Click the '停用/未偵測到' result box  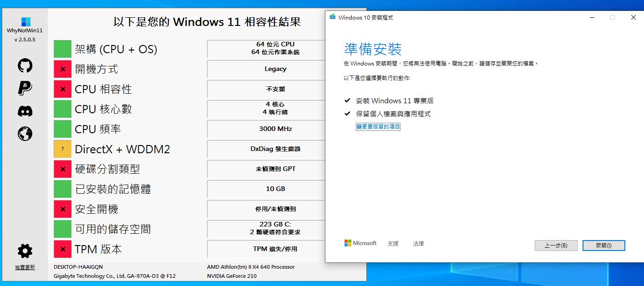pyautogui.click(x=266, y=209)
